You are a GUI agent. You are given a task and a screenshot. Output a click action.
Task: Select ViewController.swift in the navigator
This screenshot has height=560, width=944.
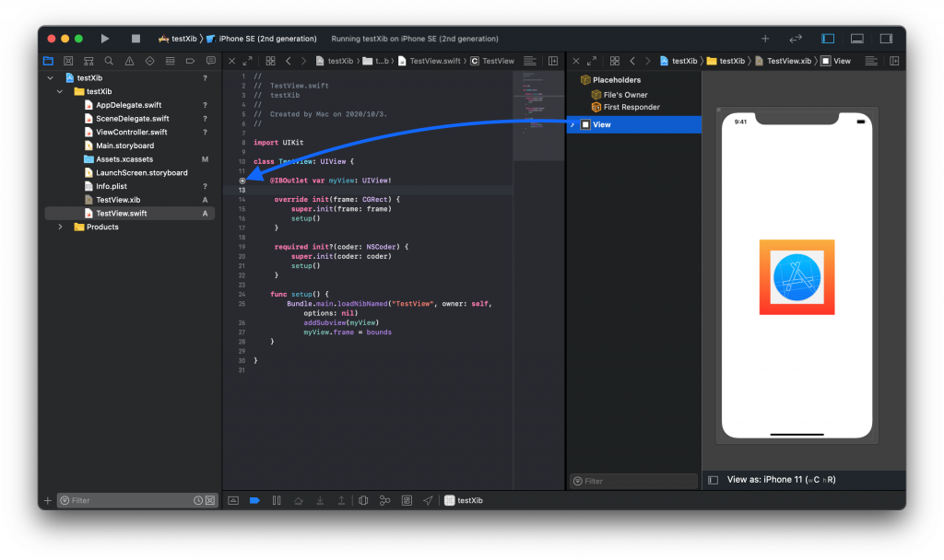coord(131,132)
